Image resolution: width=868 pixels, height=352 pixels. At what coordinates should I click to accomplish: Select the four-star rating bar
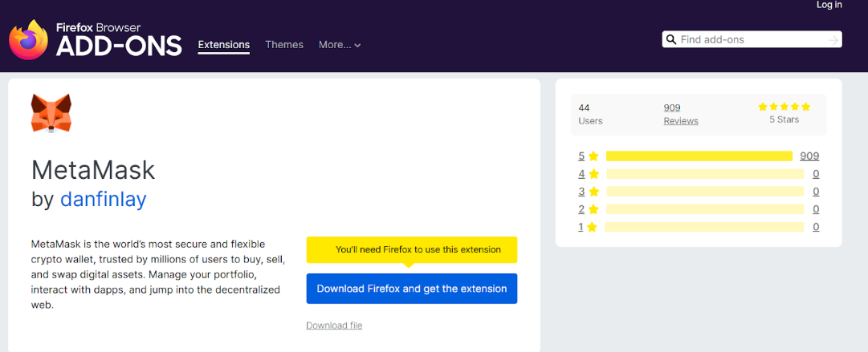[x=704, y=174]
